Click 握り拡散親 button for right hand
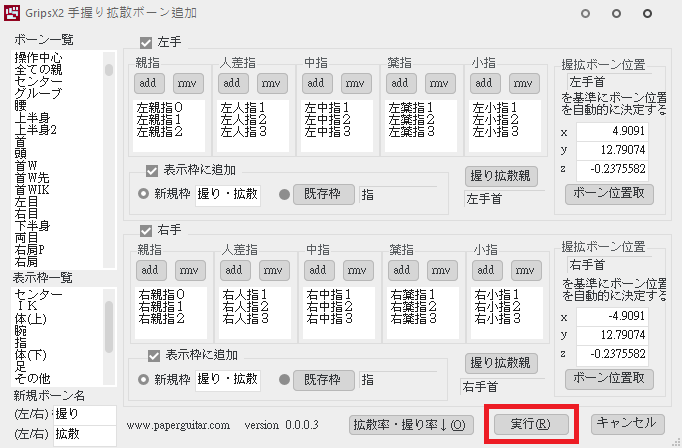Screen dimensions: 682x448 click(x=501, y=363)
